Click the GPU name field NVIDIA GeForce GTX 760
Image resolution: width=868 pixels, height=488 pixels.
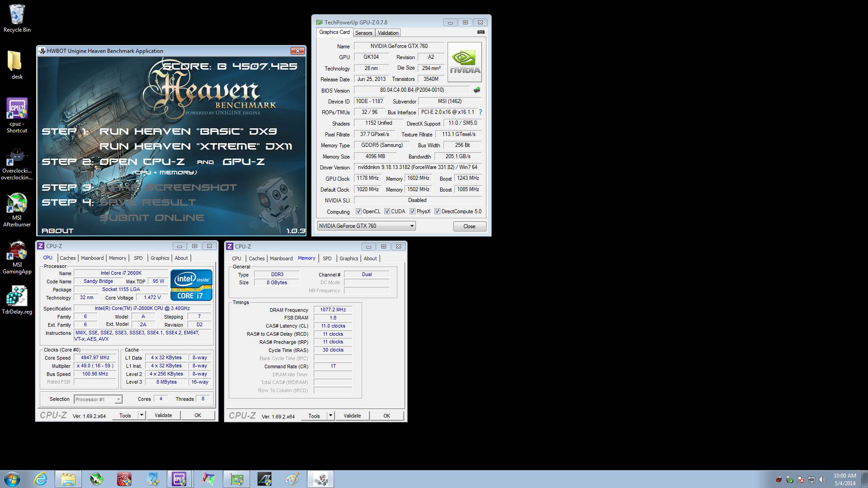coord(399,46)
